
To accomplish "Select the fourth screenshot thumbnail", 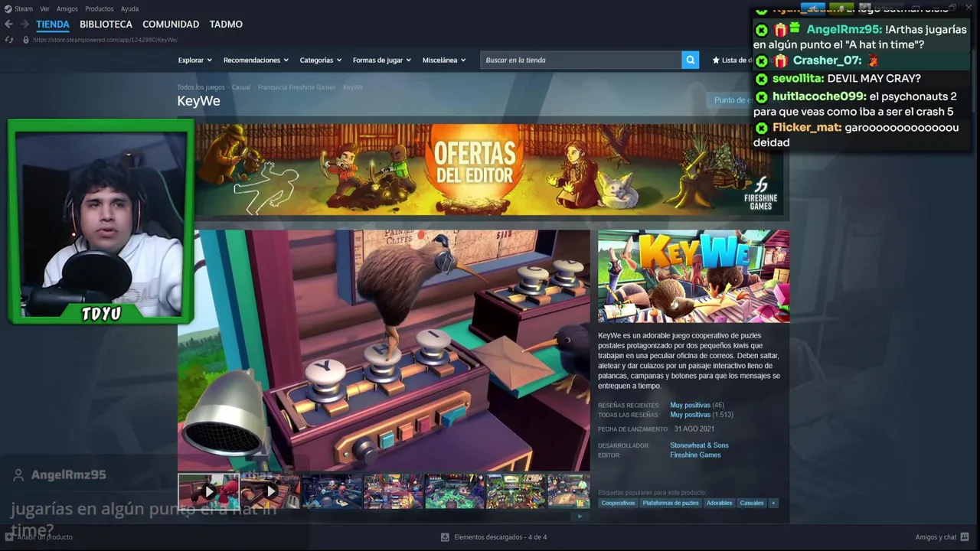I will (x=393, y=491).
